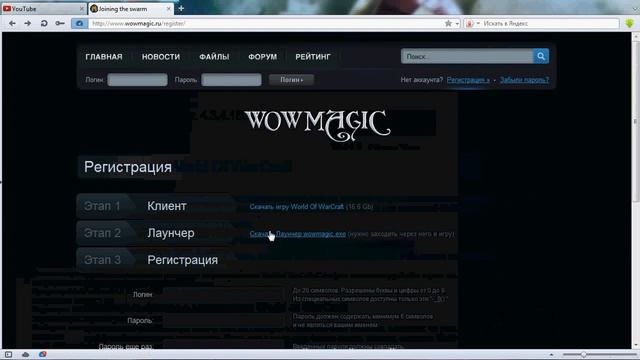Click the YouTube tab favicon
Image resolution: width=640 pixels, height=360 pixels.
coord(7,9)
